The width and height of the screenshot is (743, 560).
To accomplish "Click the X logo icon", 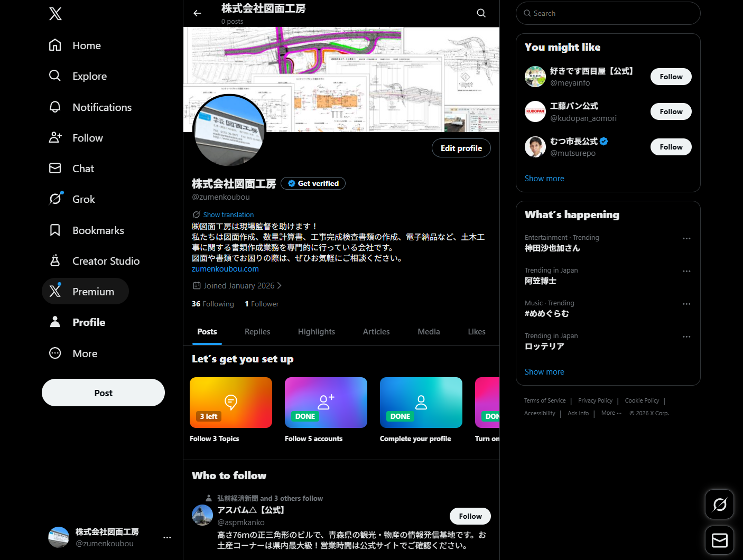I will coord(55,14).
